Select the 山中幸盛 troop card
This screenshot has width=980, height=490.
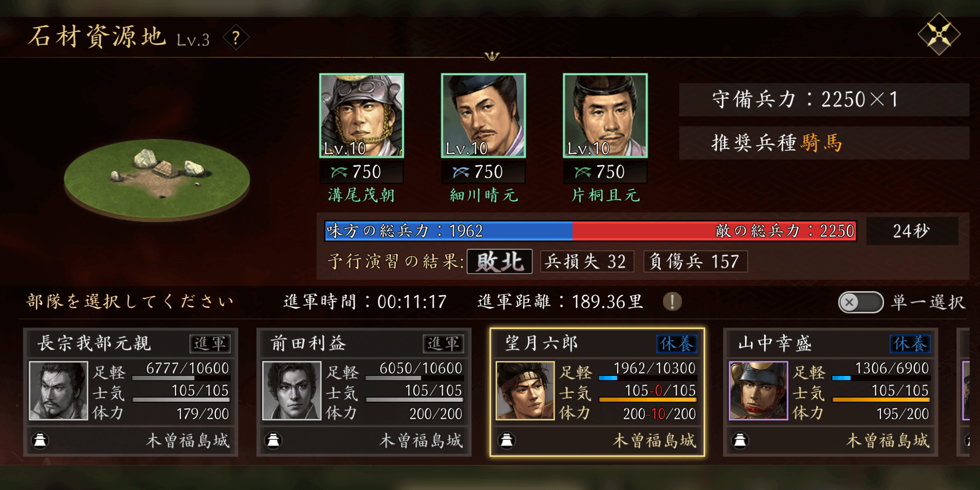[x=831, y=392]
